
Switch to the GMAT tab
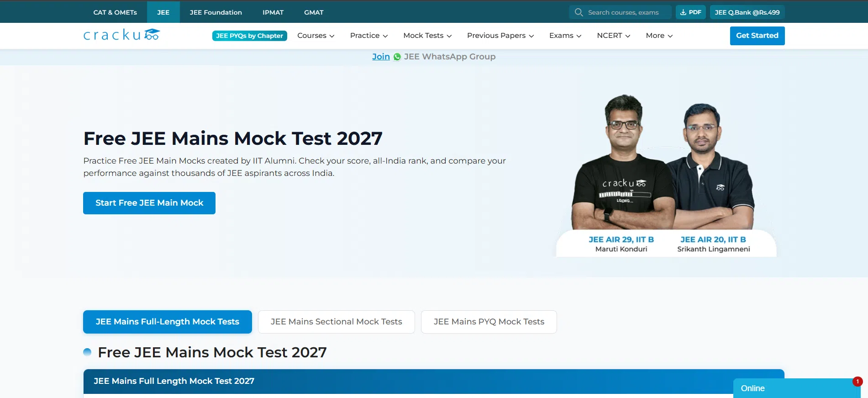(x=314, y=12)
